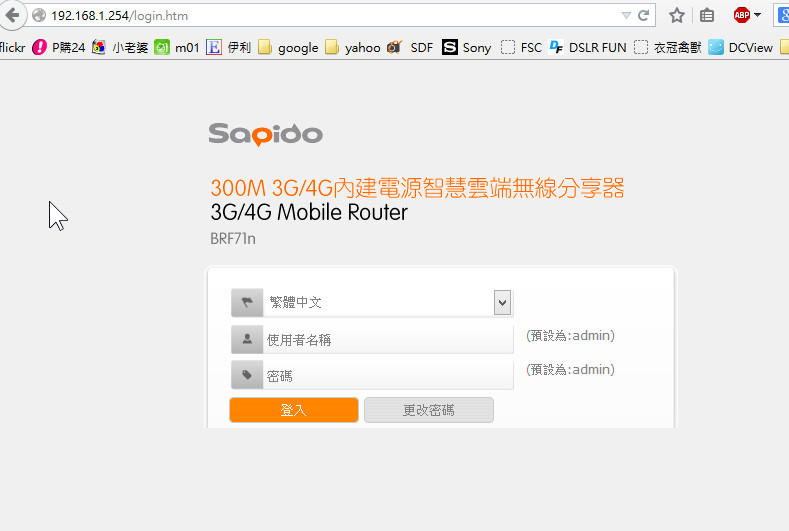789x531 pixels.
Task: Open the yahoo bookmarks folder
Action: (x=353, y=48)
